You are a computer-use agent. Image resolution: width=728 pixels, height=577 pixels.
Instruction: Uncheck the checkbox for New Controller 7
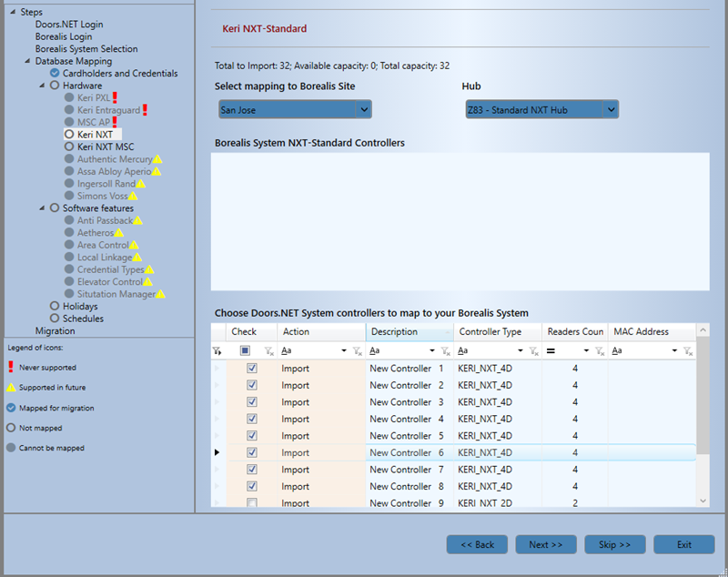252,470
